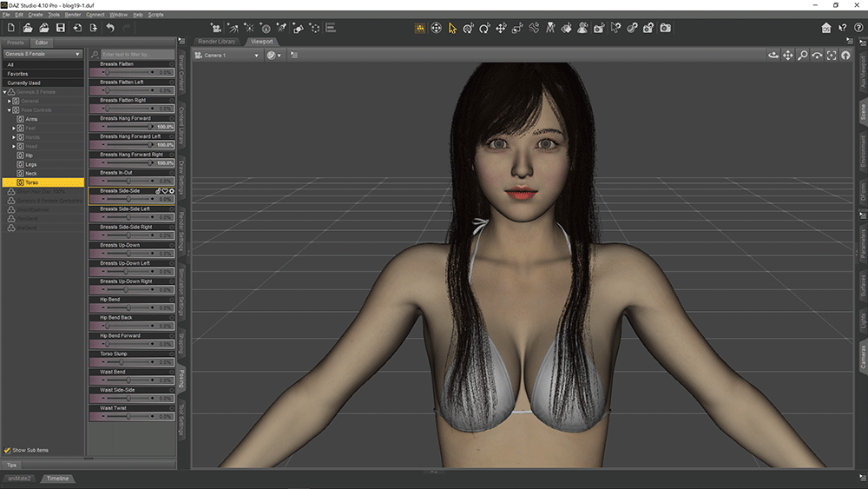This screenshot has width=868, height=489.
Task: Open the Genesis 8 Female node dropdown
Action: click(43, 54)
